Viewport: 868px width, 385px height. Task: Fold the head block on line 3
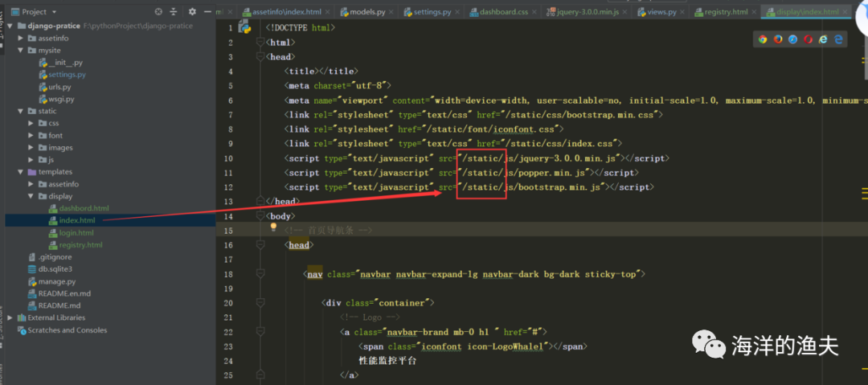260,56
